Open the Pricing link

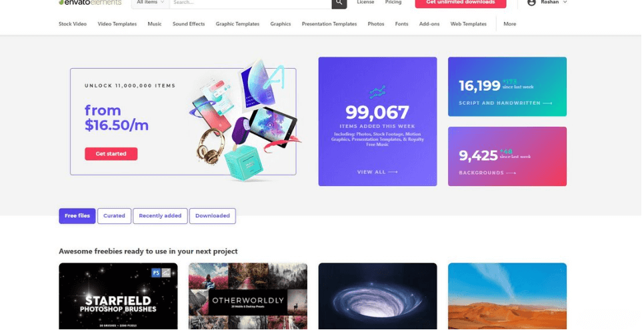pos(393,3)
